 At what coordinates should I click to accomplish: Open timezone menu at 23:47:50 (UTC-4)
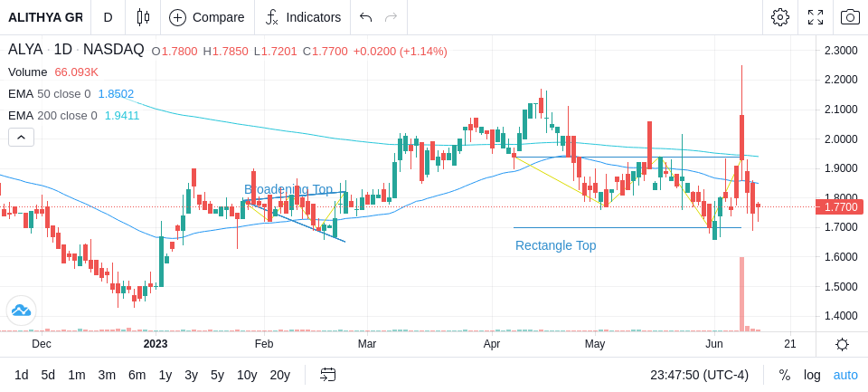[x=699, y=376]
